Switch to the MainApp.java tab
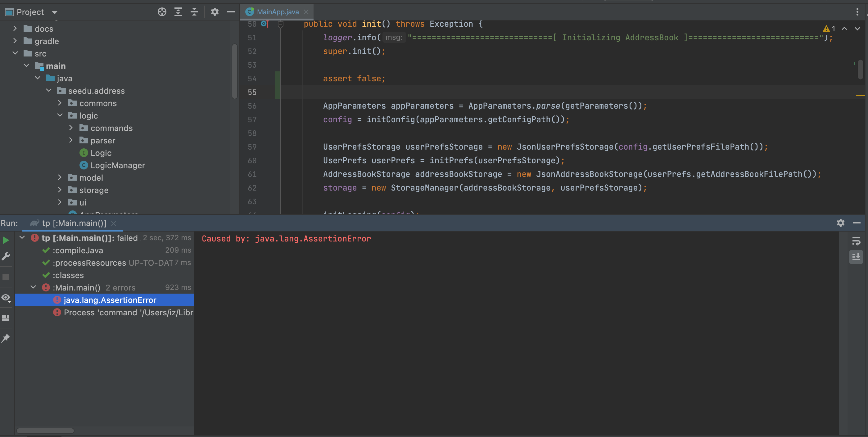 [277, 12]
